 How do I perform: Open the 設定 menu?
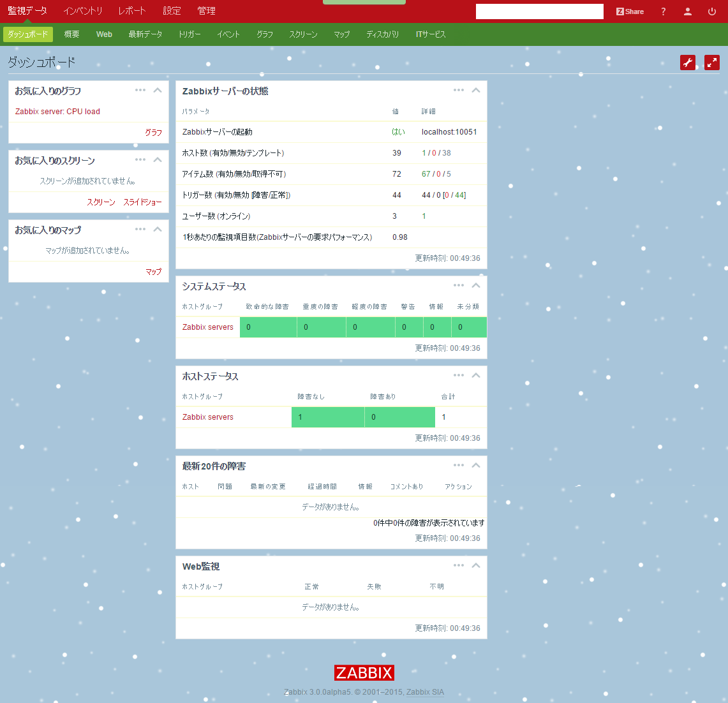pos(171,11)
